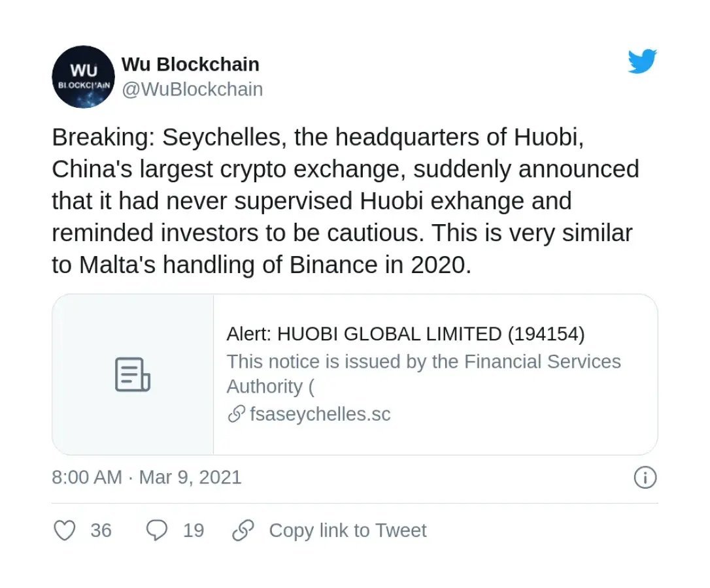
Task: Open tweet info via the circled-i icon
Action: click(645, 478)
